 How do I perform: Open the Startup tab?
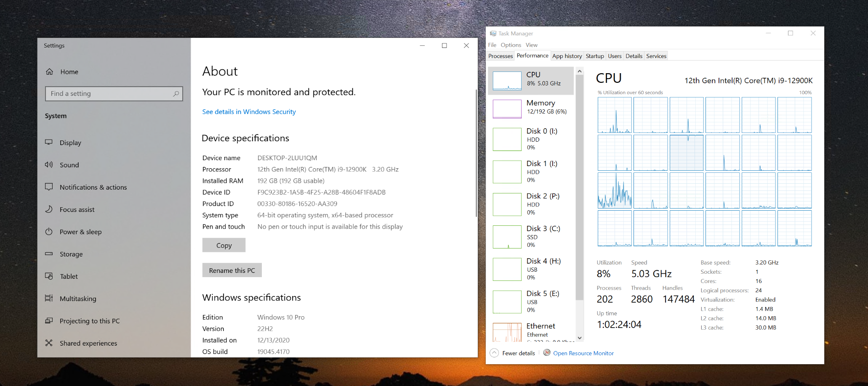pos(594,56)
